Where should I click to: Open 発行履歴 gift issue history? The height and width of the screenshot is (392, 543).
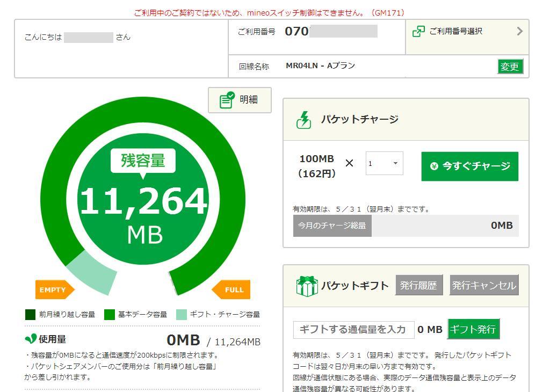419,285
